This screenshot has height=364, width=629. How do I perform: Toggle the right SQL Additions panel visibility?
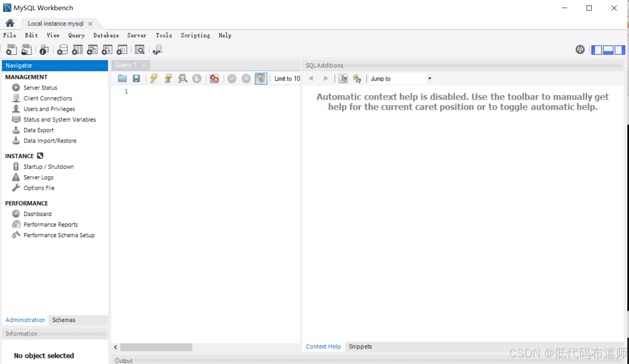[620, 50]
